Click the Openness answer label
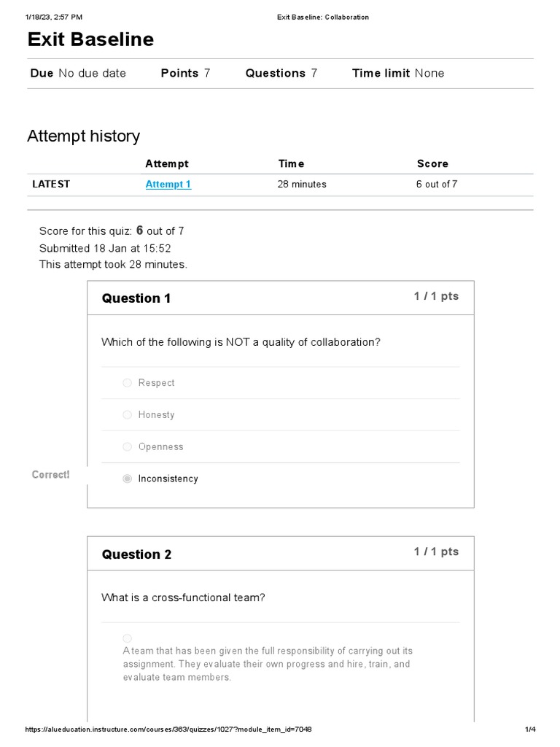This screenshot has height=747, width=560. [160, 447]
